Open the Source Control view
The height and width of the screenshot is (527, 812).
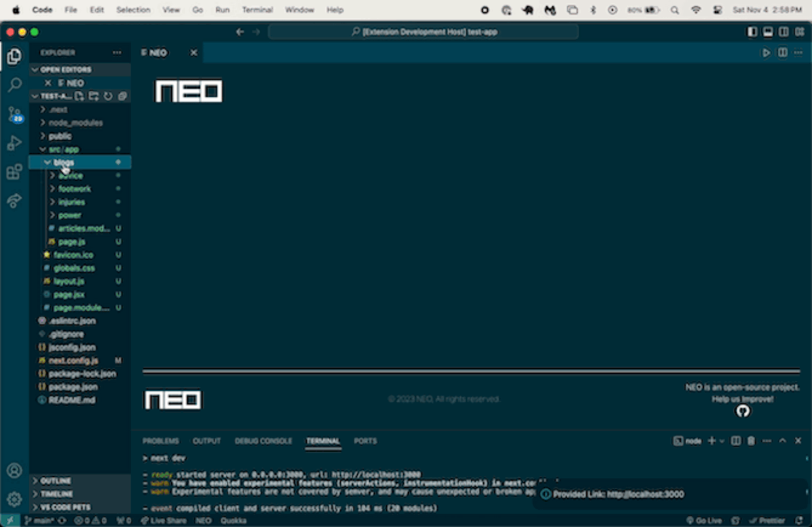[14, 114]
